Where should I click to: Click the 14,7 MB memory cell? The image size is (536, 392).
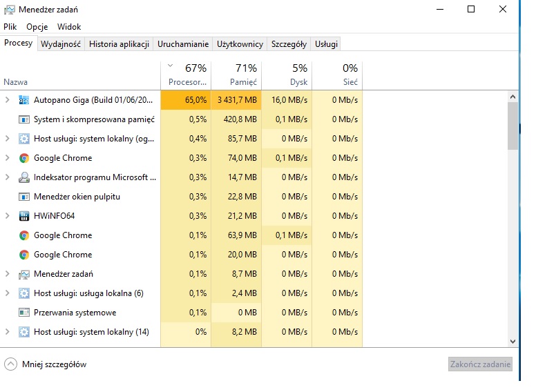click(236, 177)
